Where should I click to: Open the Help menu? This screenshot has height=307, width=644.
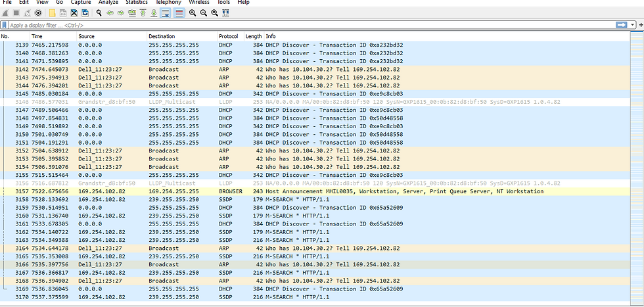pyautogui.click(x=243, y=3)
